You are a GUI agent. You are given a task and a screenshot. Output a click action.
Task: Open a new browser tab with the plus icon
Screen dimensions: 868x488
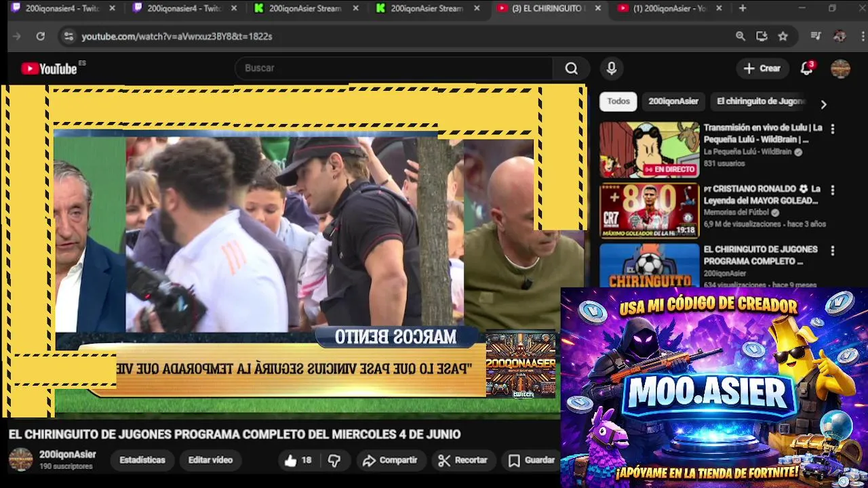[743, 8]
